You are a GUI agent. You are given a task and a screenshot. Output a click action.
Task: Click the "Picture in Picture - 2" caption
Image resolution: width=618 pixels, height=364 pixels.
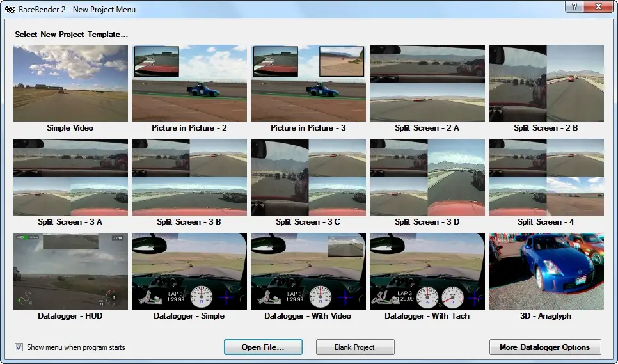(189, 128)
